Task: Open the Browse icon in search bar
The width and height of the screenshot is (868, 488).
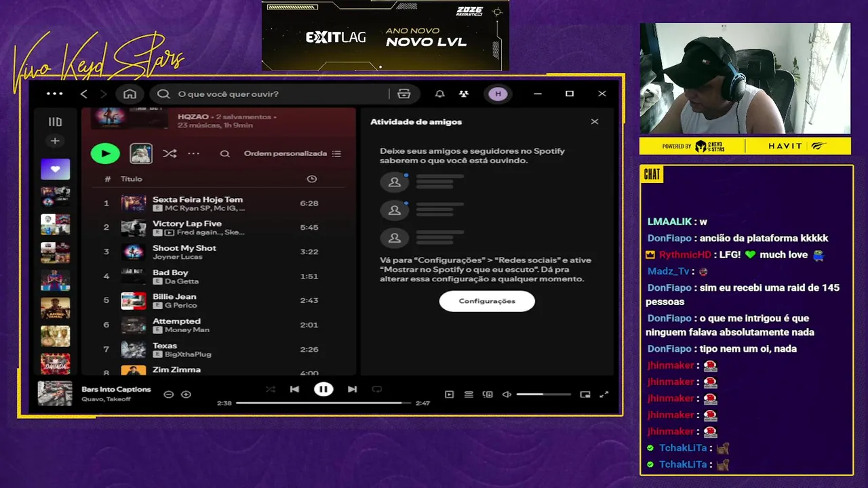Action: coord(404,94)
